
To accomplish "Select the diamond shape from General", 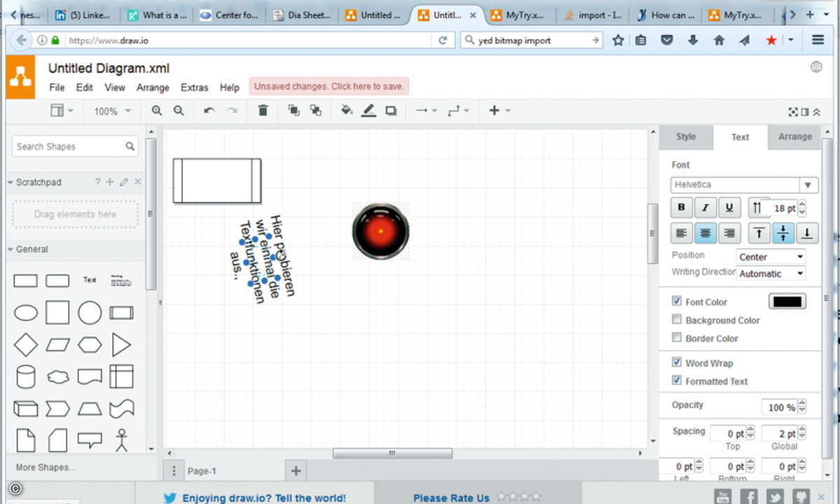I will [26, 344].
